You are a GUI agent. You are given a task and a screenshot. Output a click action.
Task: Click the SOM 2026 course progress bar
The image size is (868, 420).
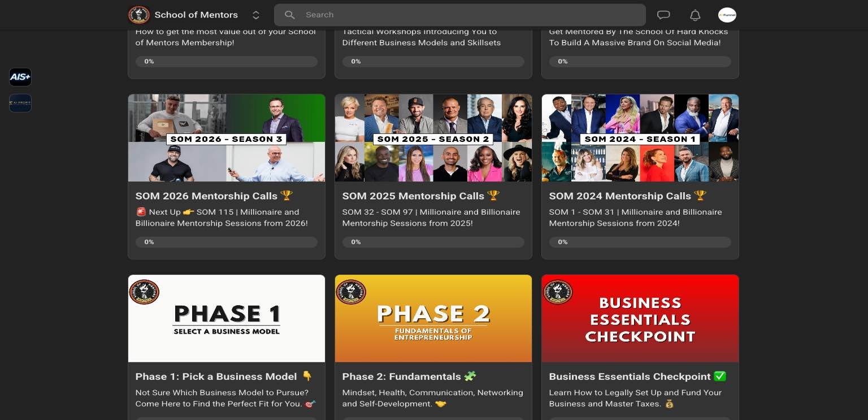tap(226, 242)
